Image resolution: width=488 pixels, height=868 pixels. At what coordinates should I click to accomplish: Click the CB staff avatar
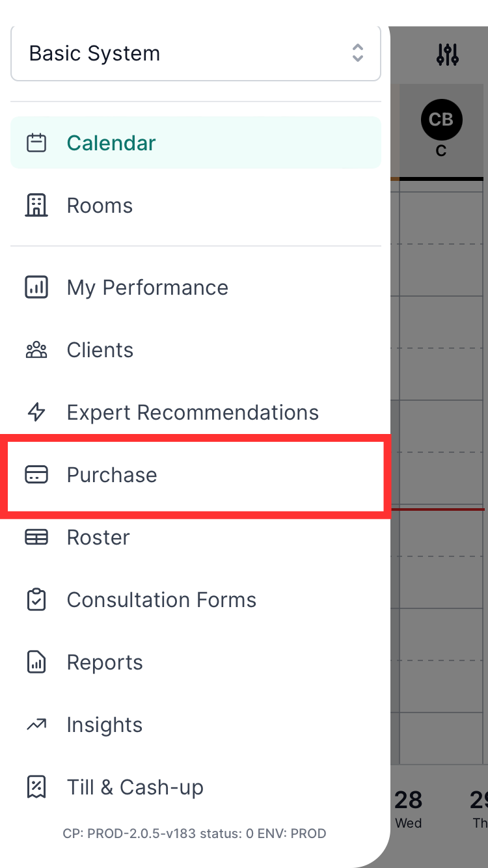coord(441,120)
